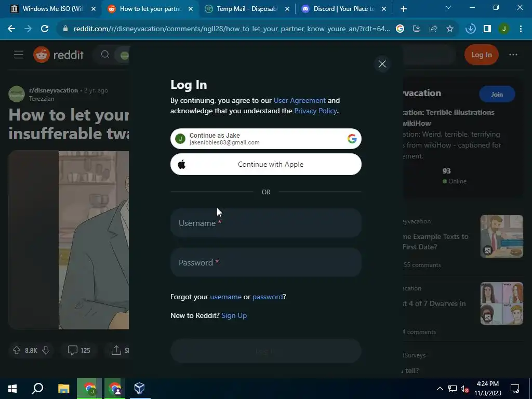Continue as Jake with Google

265,139
